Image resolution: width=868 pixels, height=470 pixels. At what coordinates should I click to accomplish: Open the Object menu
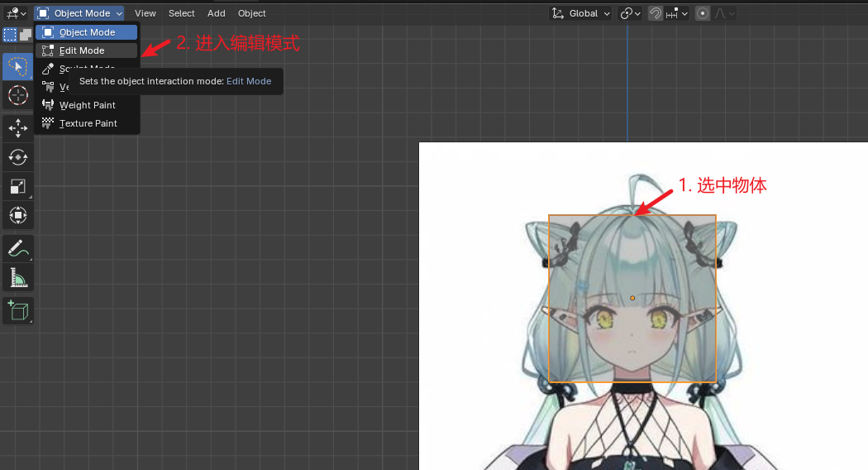(x=252, y=13)
